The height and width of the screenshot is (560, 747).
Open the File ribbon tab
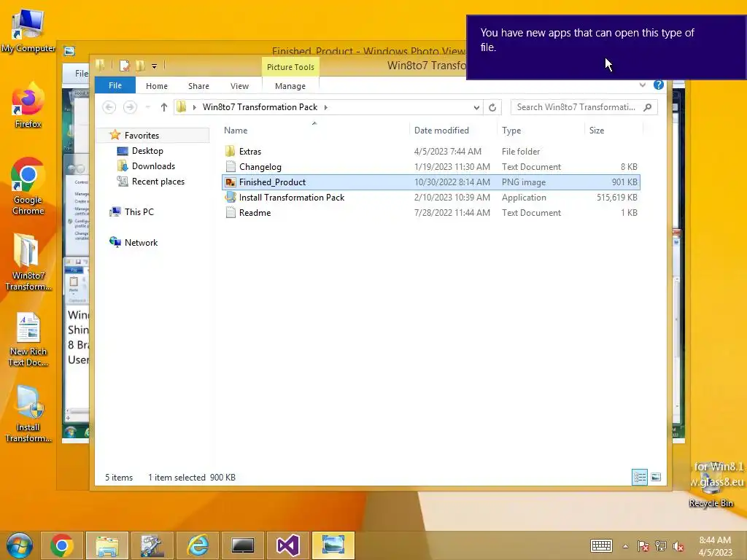pyautogui.click(x=115, y=85)
